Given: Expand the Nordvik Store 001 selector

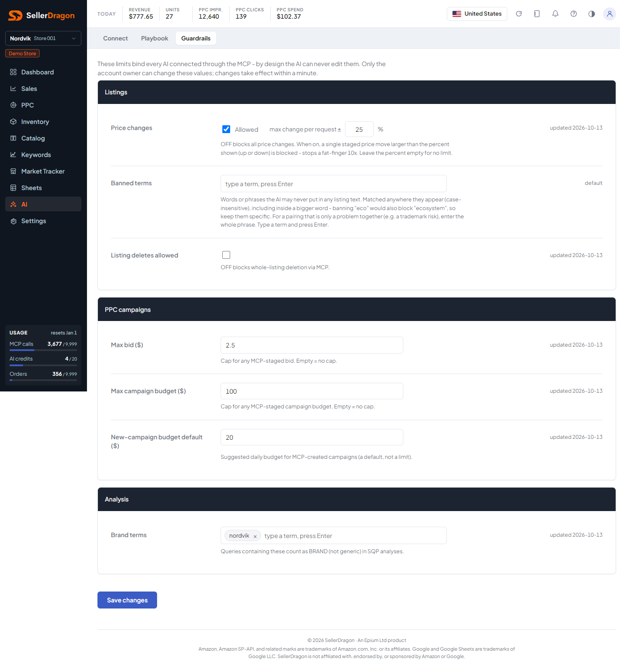Looking at the screenshot, I should point(43,38).
